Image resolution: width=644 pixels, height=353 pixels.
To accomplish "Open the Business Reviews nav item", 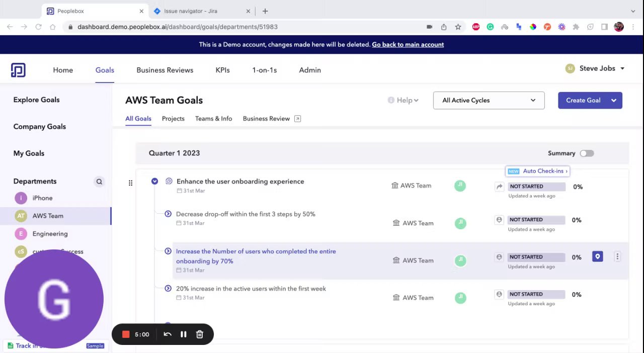I will (x=165, y=70).
